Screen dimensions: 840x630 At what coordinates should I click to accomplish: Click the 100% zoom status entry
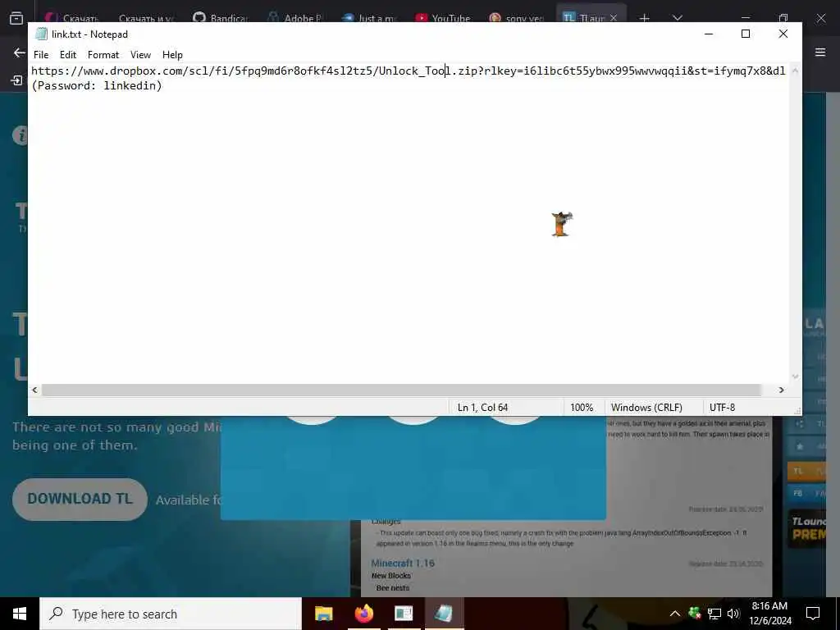tap(582, 408)
